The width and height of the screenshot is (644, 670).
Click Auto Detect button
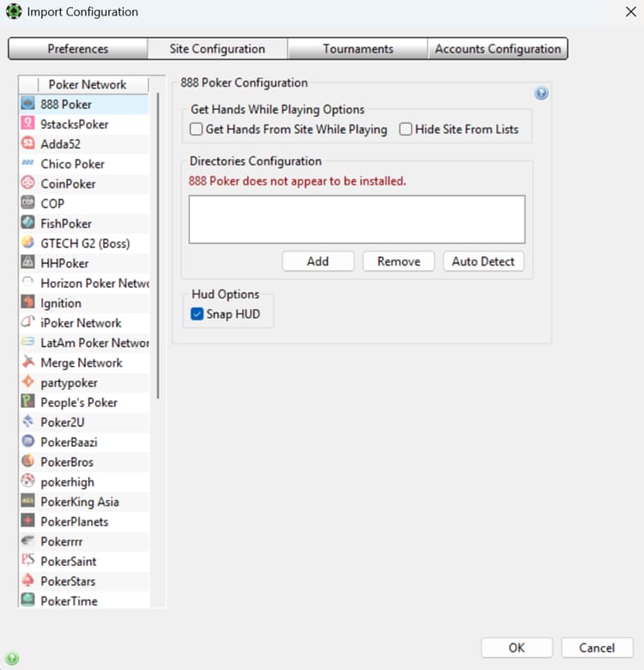pyautogui.click(x=483, y=261)
